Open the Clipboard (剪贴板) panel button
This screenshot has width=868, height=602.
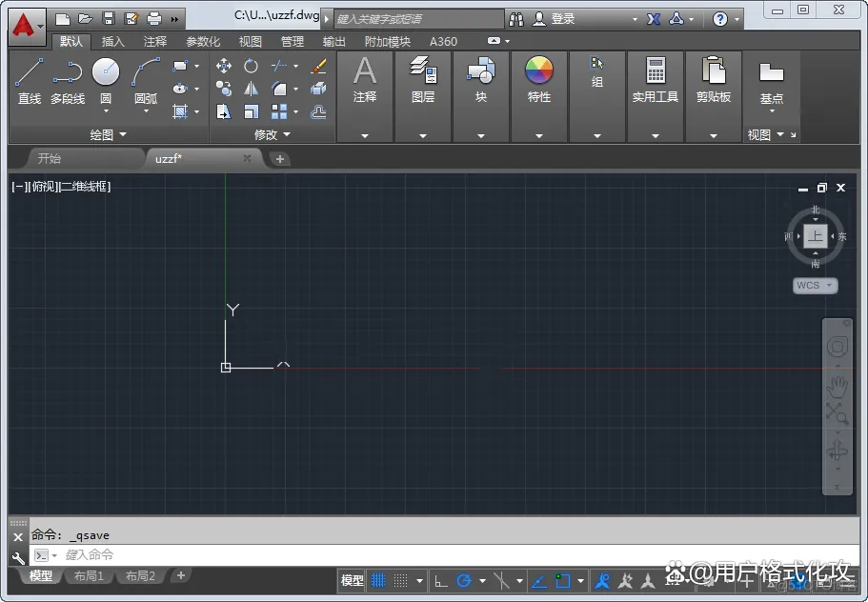[x=714, y=96]
